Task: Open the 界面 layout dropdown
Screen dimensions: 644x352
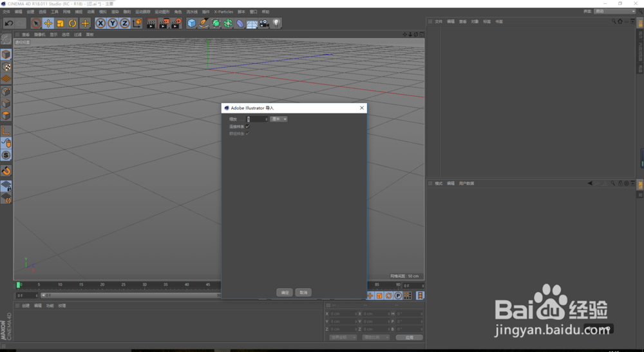Action: point(615,12)
